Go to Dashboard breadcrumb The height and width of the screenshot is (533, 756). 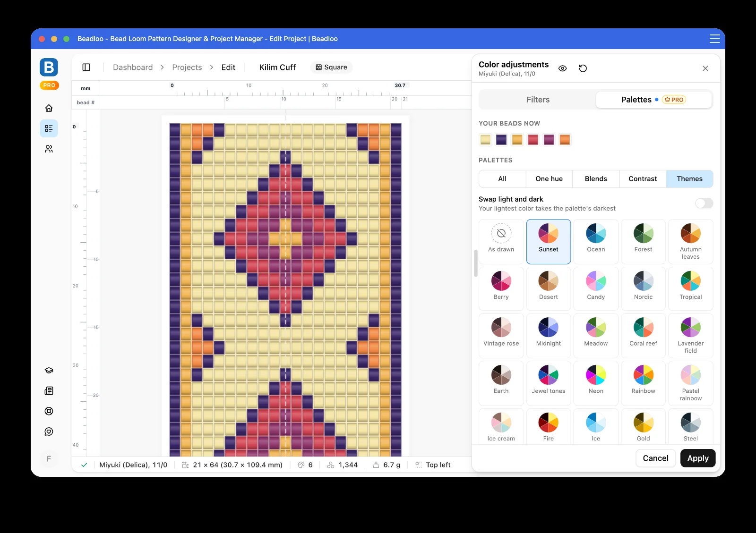(133, 68)
